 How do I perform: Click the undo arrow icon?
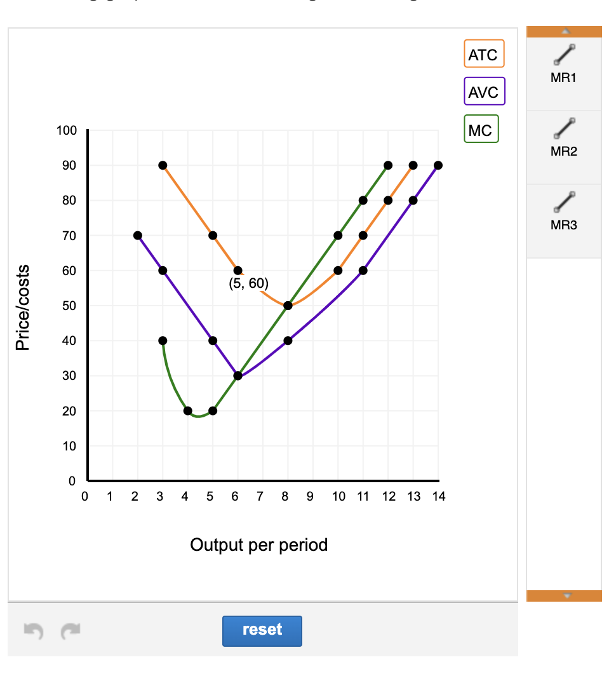pyautogui.click(x=34, y=631)
